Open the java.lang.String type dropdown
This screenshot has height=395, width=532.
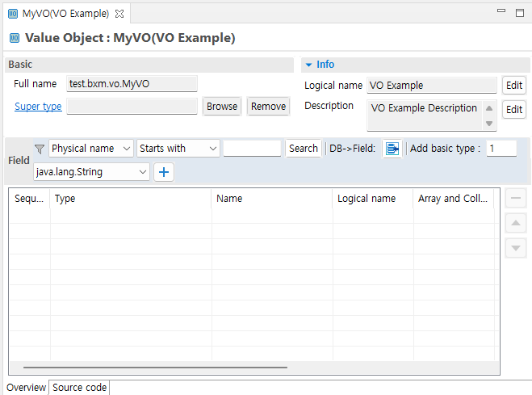pos(91,172)
